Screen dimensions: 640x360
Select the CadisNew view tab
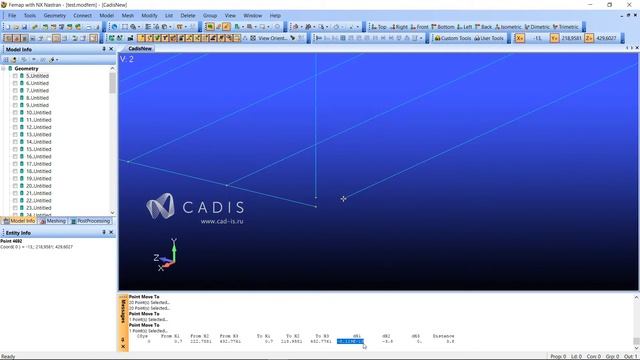coord(140,49)
